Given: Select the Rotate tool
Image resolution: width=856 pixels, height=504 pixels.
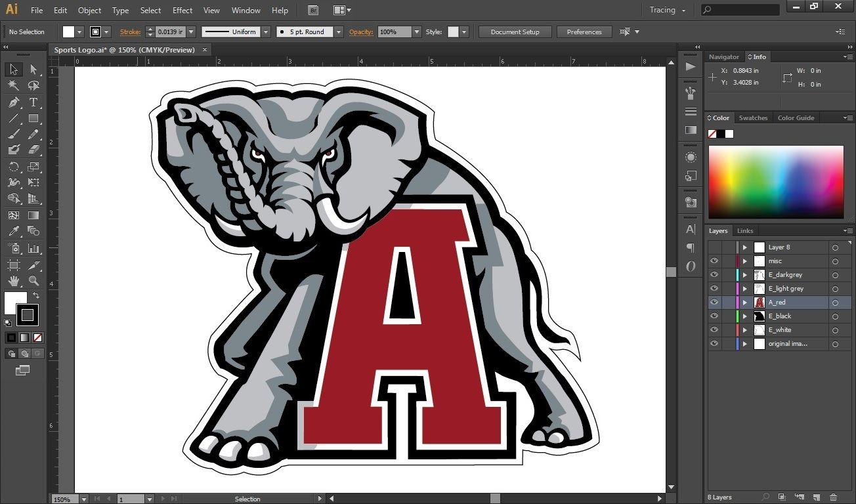Looking at the screenshot, I should (x=13, y=167).
